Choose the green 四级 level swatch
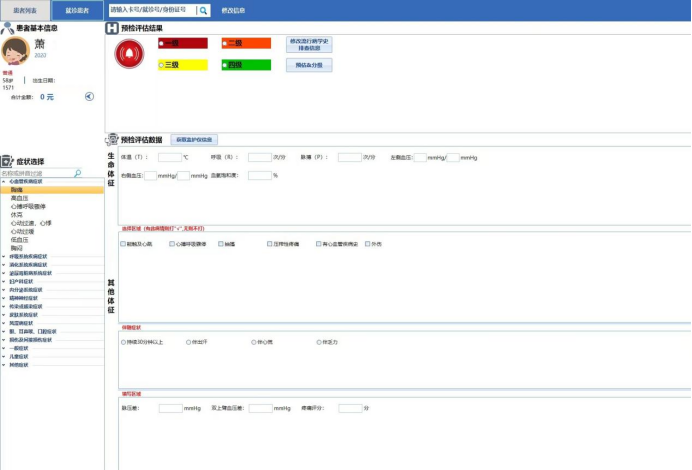This screenshot has height=470, width=692. (245, 65)
